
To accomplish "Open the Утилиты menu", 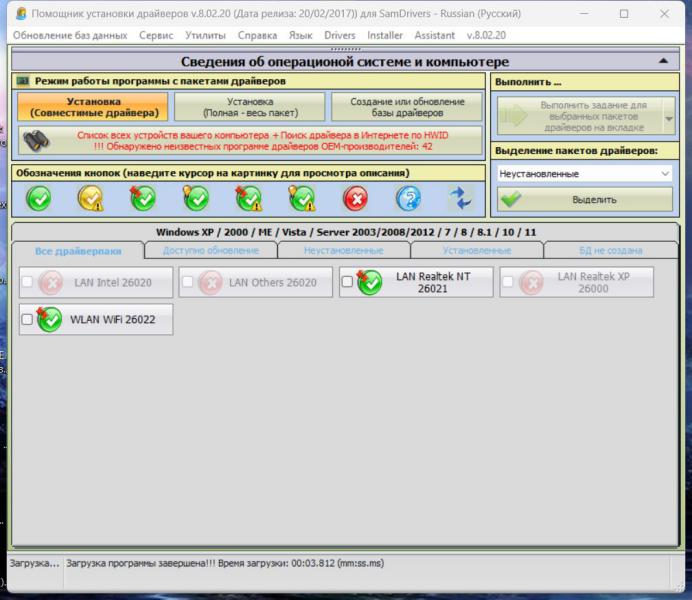I will pos(205,35).
